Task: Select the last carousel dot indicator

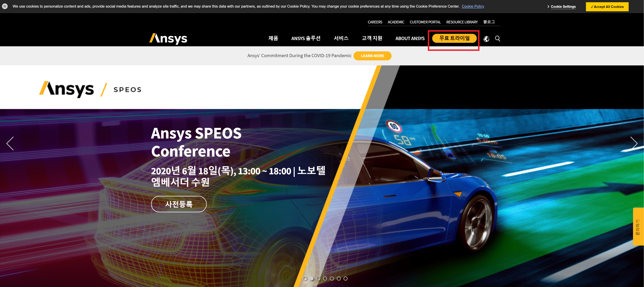Action: pyautogui.click(x=345, y=279)
